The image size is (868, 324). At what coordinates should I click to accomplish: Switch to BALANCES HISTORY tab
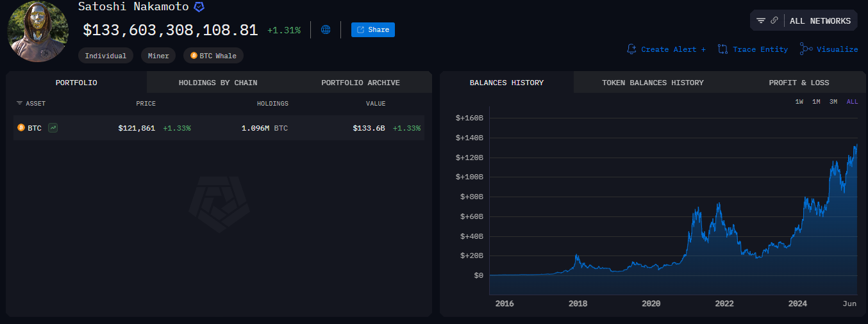coord(506,83)
